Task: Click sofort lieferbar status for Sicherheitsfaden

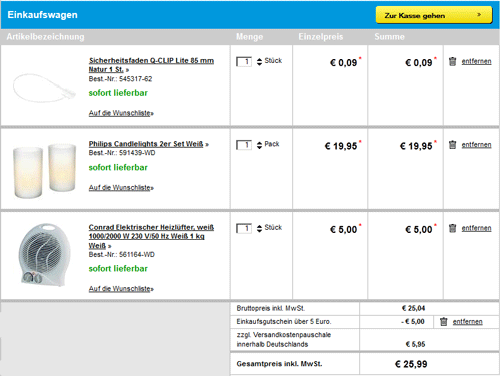Action: 118,93
